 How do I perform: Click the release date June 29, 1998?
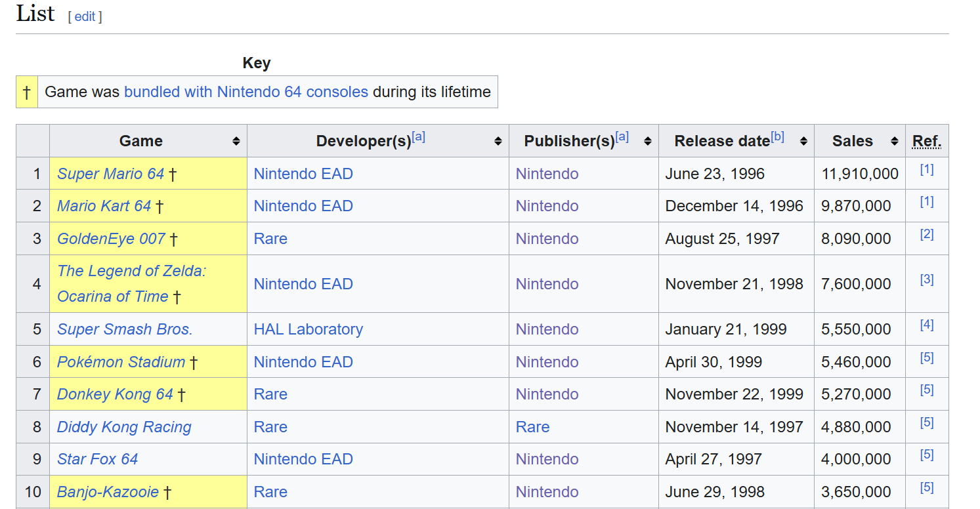[715, 492]
